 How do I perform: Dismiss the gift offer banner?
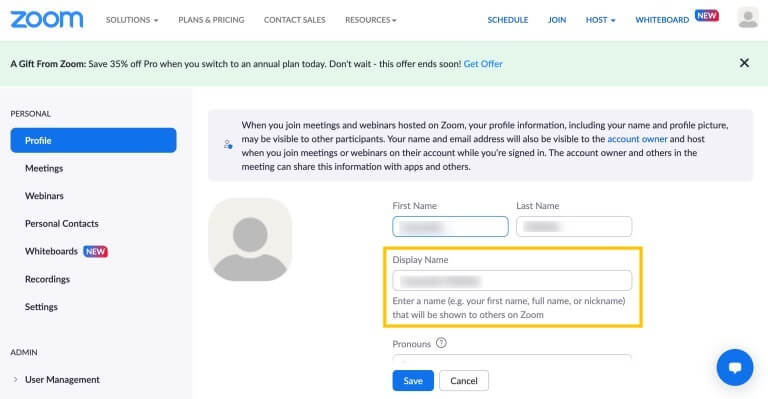(x=744, y=63)
